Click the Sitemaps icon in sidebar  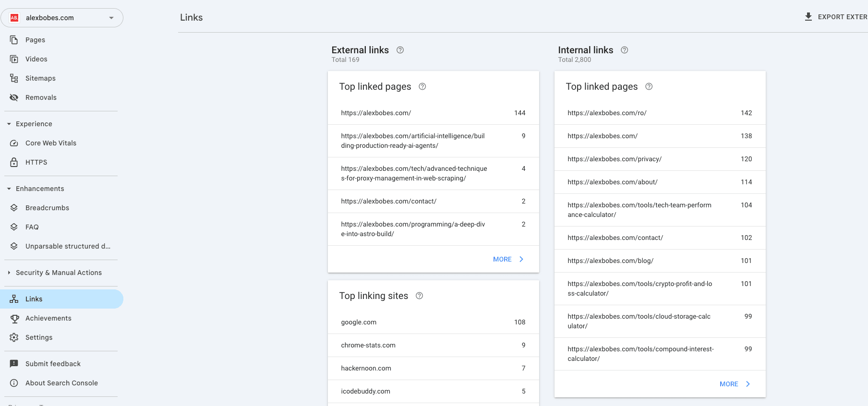click(14, 78)
